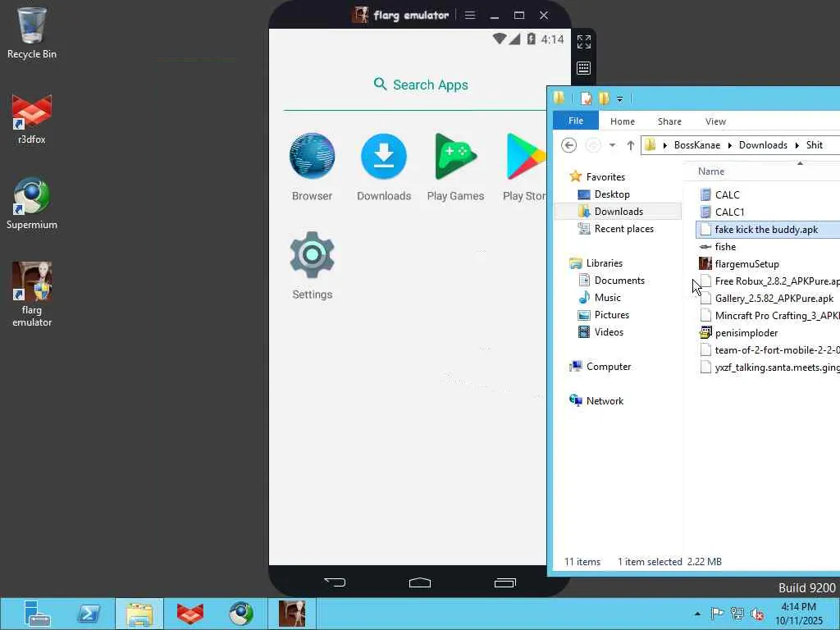This screenshot has height=630, width=840.
Task: Click Shit in the address path
Action: tap(814, 145)
